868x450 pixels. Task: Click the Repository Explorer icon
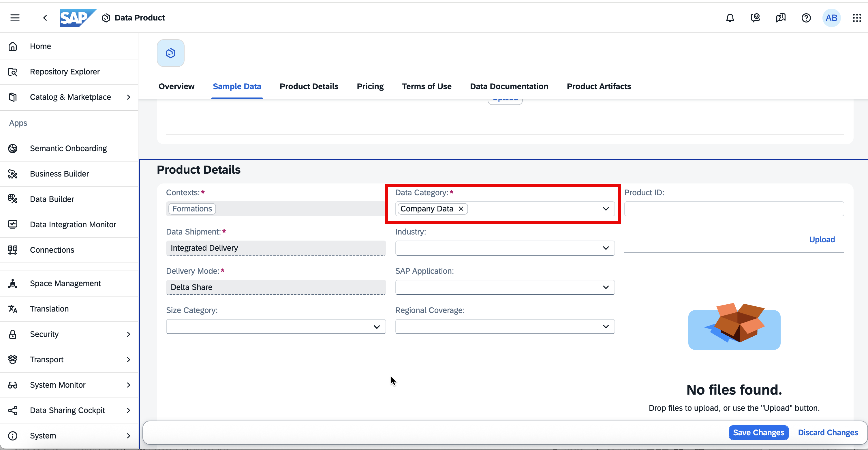click(x=13, y=72)
